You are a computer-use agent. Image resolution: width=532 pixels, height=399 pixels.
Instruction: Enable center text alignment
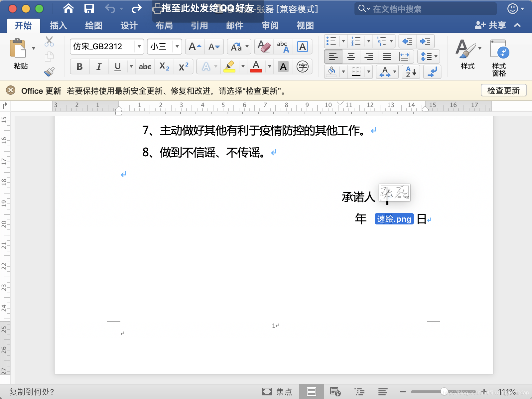[351, 56]
